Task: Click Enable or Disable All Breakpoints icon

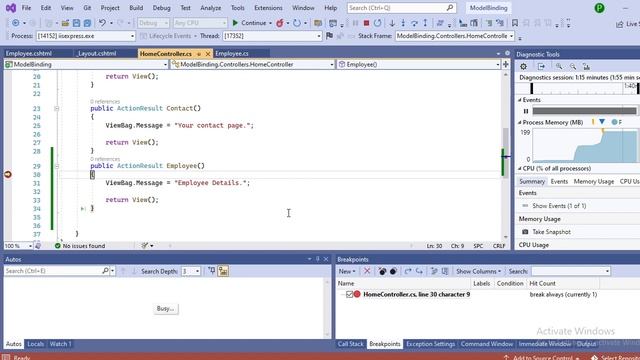Action: point(393,271)
